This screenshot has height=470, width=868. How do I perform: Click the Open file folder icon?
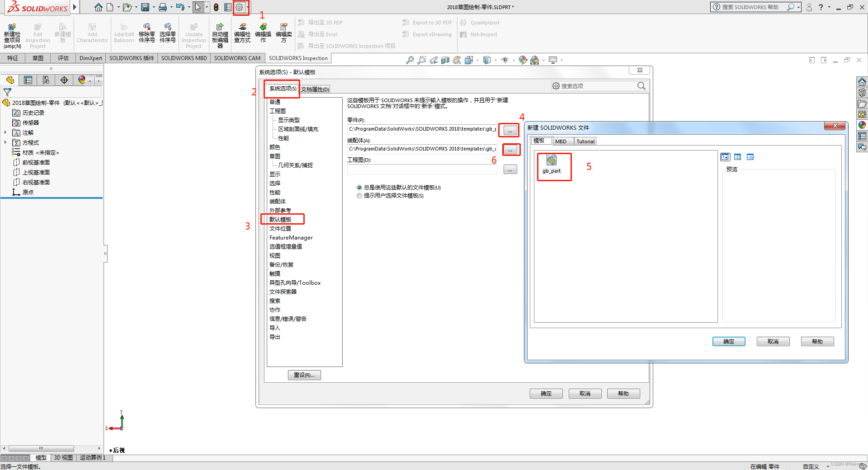pyautogui.click(x=127, y=7)
